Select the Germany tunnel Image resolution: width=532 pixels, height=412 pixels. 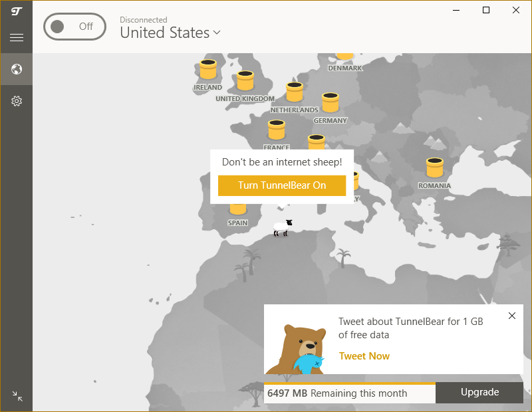point(330,102)
